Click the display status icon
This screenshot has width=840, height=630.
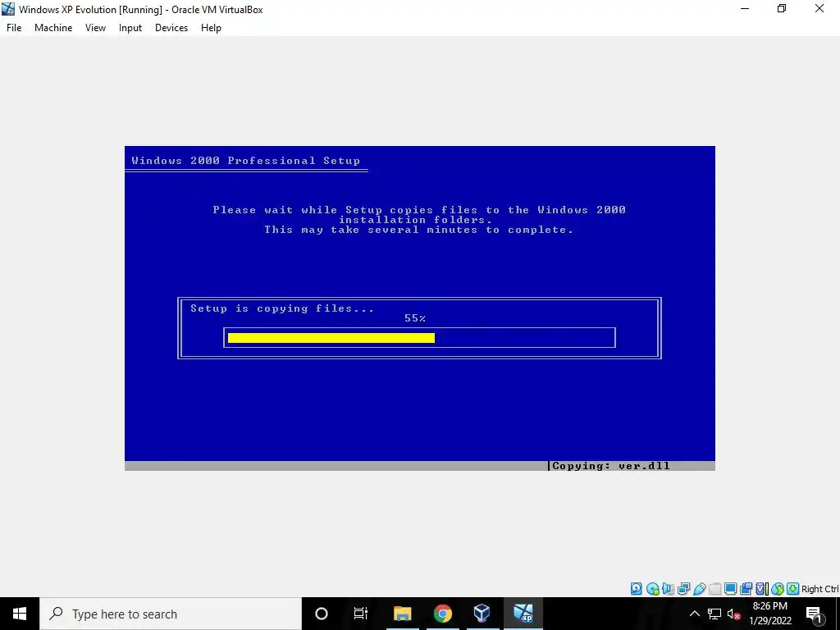731,589
